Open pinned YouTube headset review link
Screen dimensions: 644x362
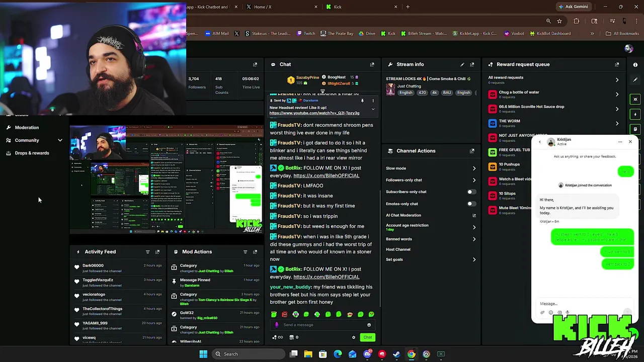pyautogui.click(x=314, y=113)
